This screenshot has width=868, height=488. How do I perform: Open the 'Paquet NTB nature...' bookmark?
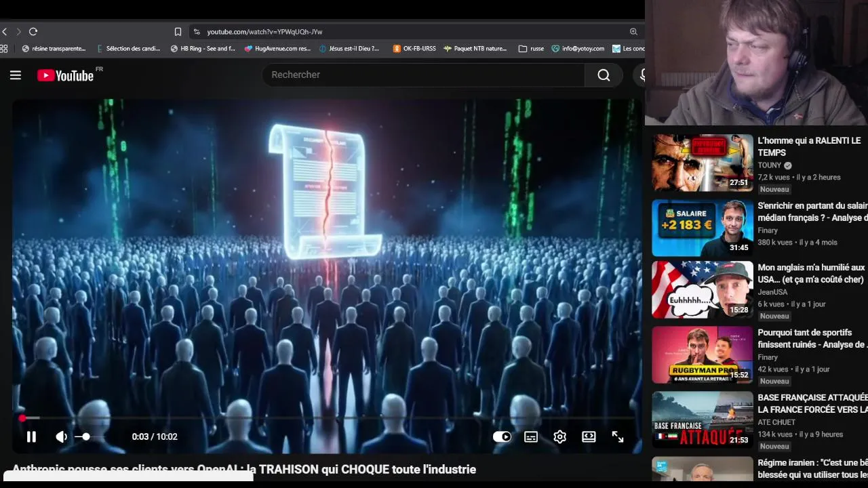[475, 49]
